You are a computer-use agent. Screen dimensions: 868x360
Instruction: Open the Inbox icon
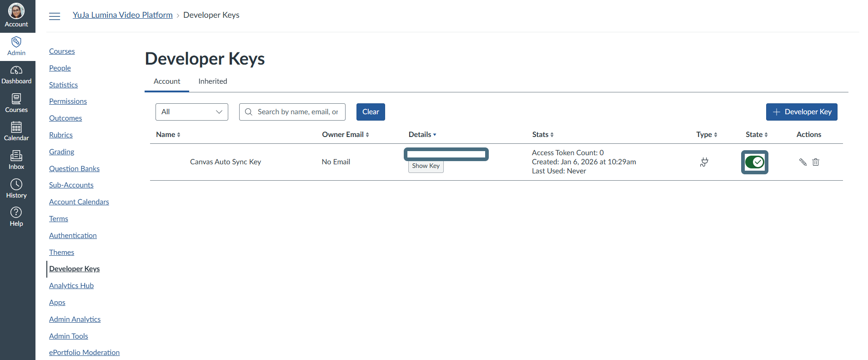(x=16, y=156)
